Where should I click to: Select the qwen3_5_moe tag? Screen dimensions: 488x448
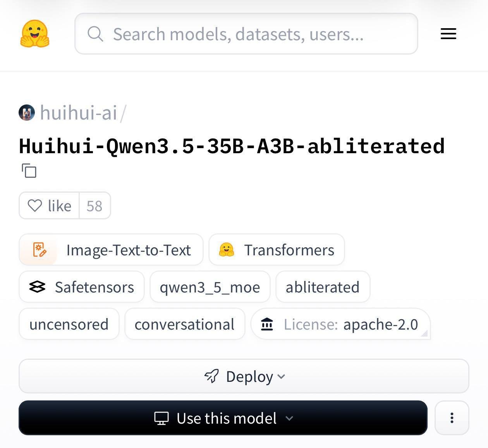tap(210, 287)
